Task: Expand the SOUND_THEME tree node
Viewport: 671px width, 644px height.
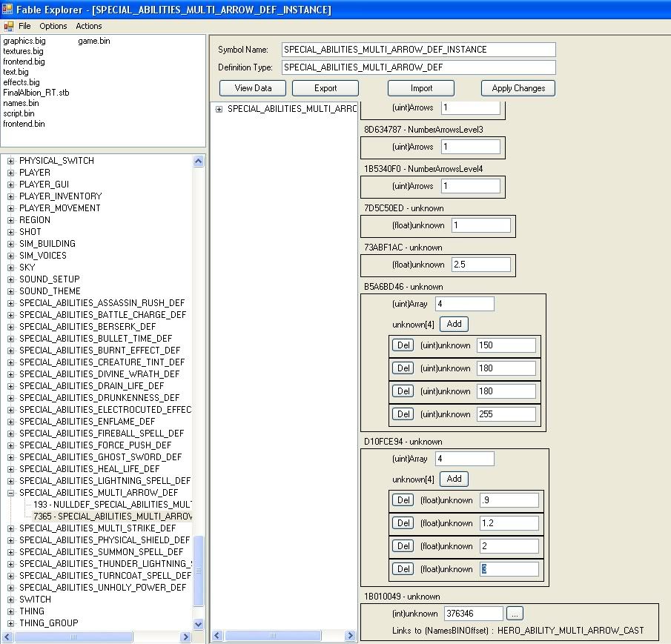Action: pos(10,291)
